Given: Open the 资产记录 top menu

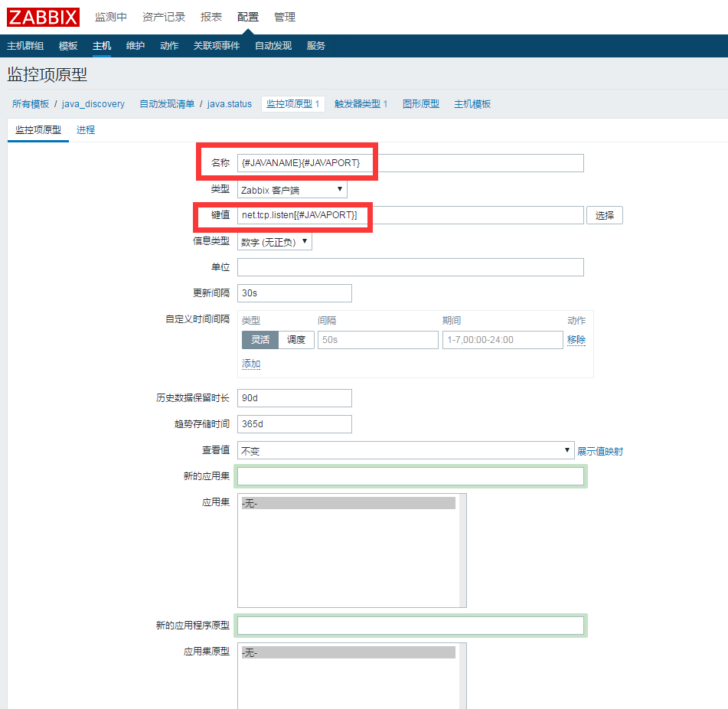Looking at the screenshot, I should 164,17.
